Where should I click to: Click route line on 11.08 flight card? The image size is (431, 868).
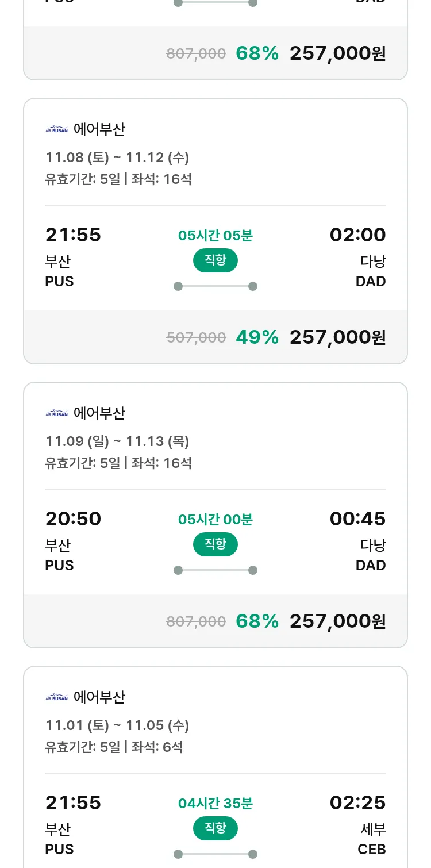(x=215, y=286)
